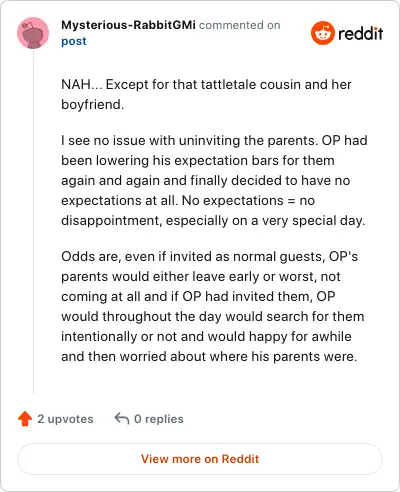Click the "commented on" gray text
Image resolution: width=400 pixels, height=492 pixels.
click(240, 25)
